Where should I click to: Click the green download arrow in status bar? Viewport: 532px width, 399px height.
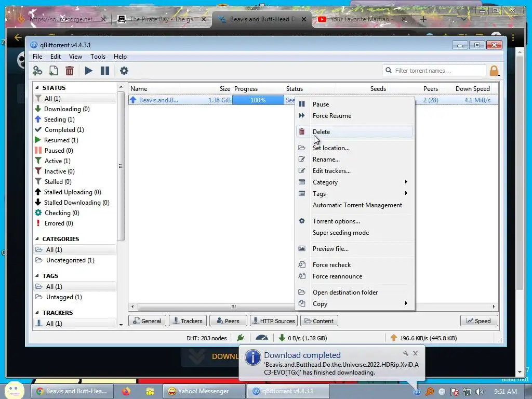[282, 338]
